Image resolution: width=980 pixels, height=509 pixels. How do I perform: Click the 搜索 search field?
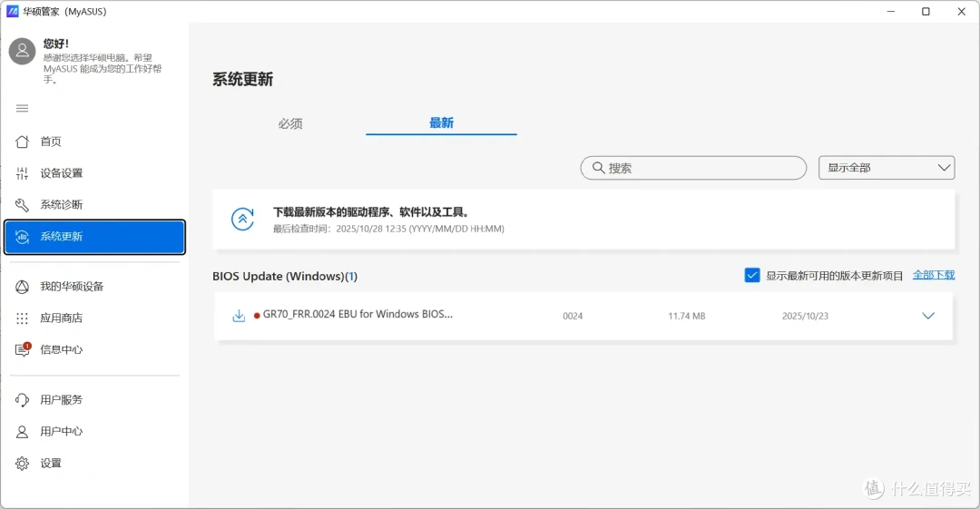coord(694,168)
